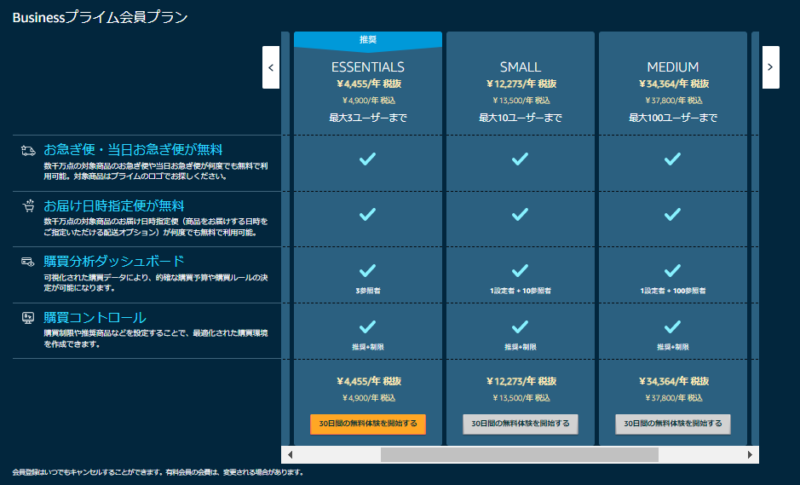Click the 最大10ユーザーまで text

tap(520, 118)
